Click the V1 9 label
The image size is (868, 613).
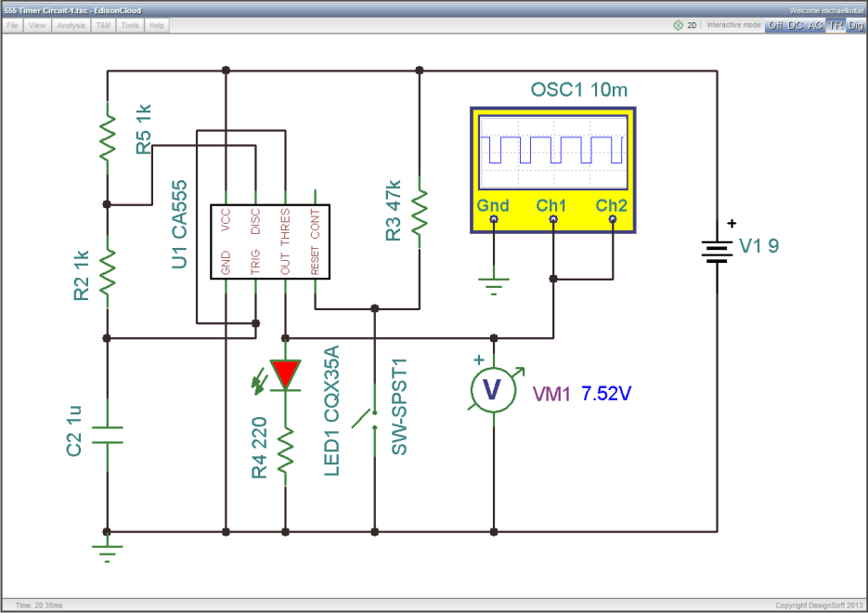pyautogui.click(x=759, y=246)
